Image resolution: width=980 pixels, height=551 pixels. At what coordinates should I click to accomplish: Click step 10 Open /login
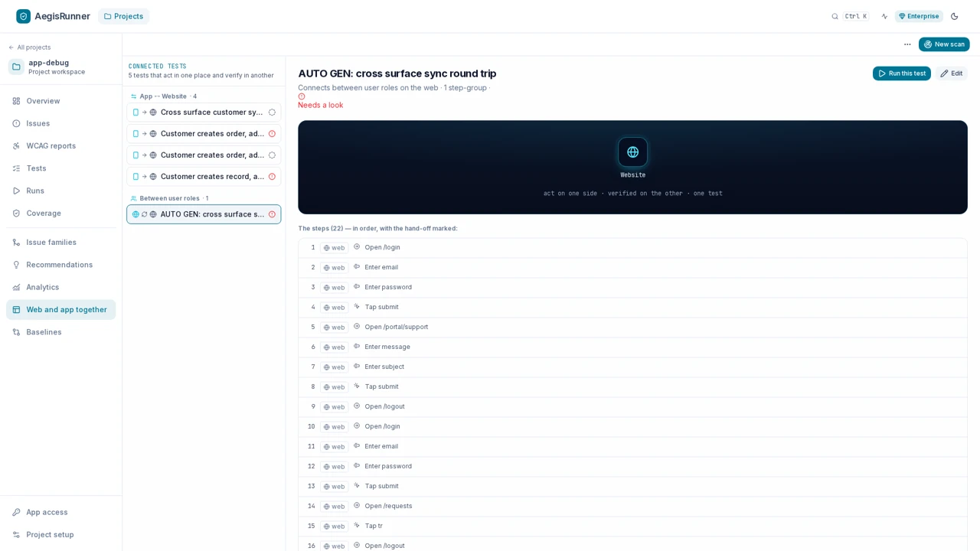(x=632, y=427)
